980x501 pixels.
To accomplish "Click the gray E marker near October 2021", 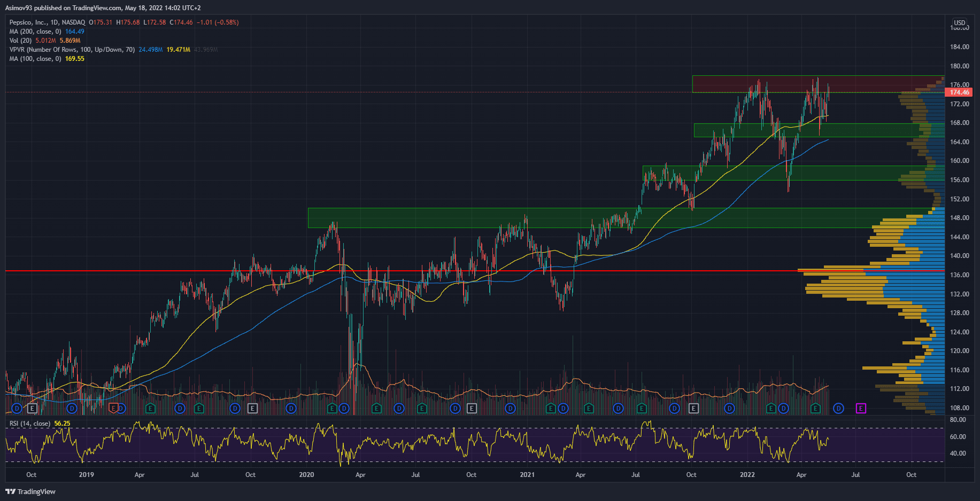I will [x=693, y=409].
